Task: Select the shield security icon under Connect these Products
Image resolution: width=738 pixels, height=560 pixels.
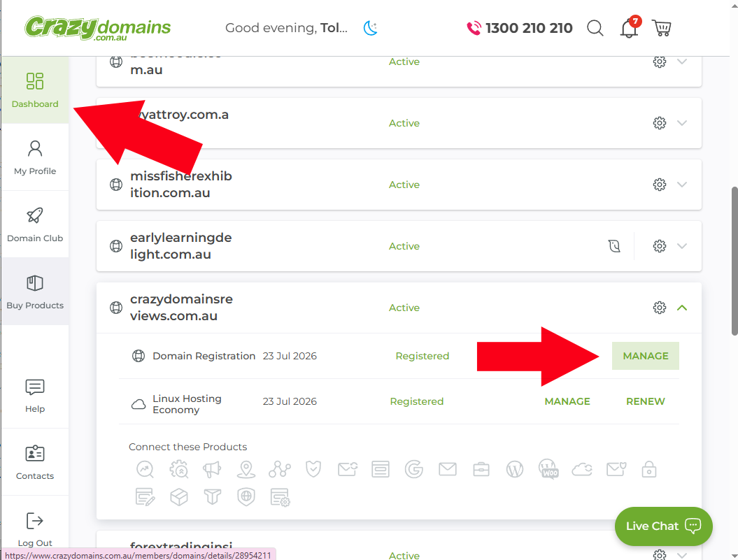Action: tap(313, 468)
